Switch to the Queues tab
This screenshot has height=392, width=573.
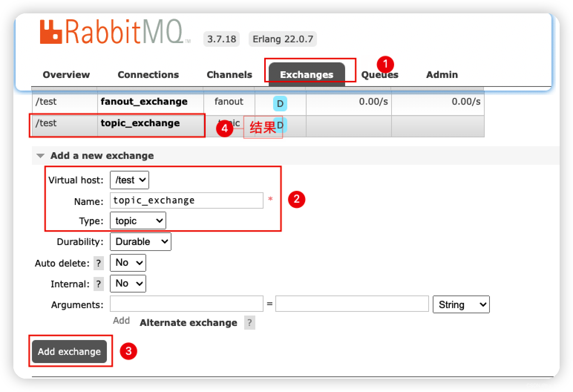[380, 75]
